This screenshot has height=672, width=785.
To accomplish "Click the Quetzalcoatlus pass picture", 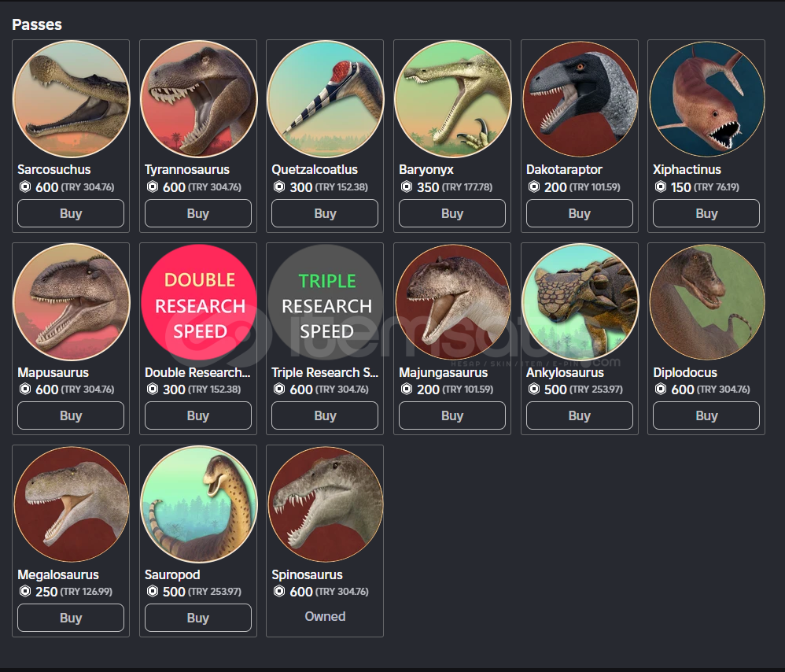I will 325,99.
